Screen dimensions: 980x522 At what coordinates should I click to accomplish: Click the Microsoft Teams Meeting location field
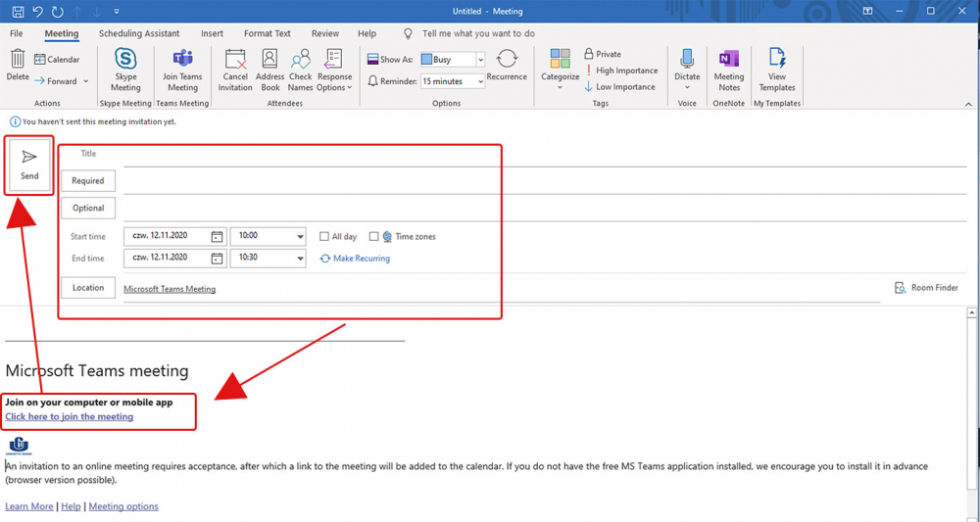501,289
